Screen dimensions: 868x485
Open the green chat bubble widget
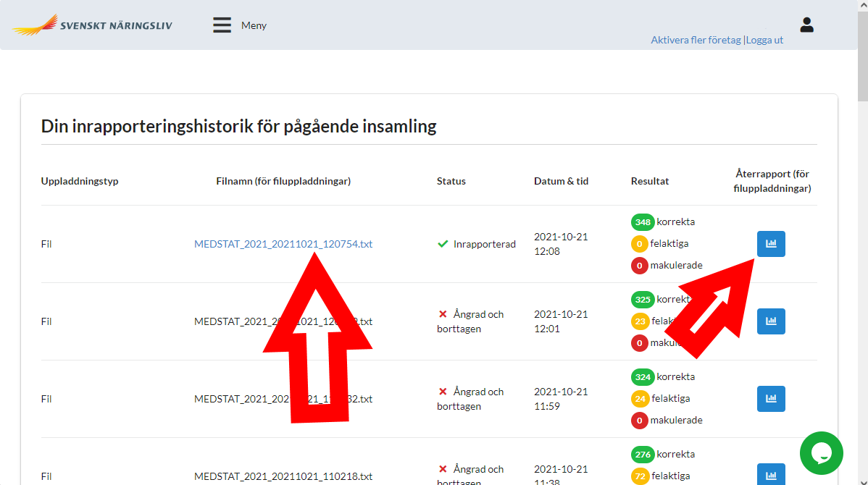pyautogui.click(x=821, y=453)
